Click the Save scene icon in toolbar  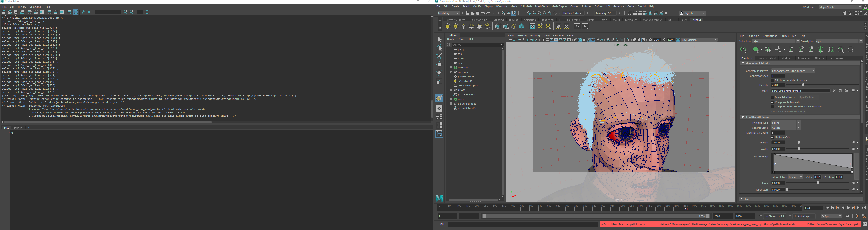pos(478,13)
